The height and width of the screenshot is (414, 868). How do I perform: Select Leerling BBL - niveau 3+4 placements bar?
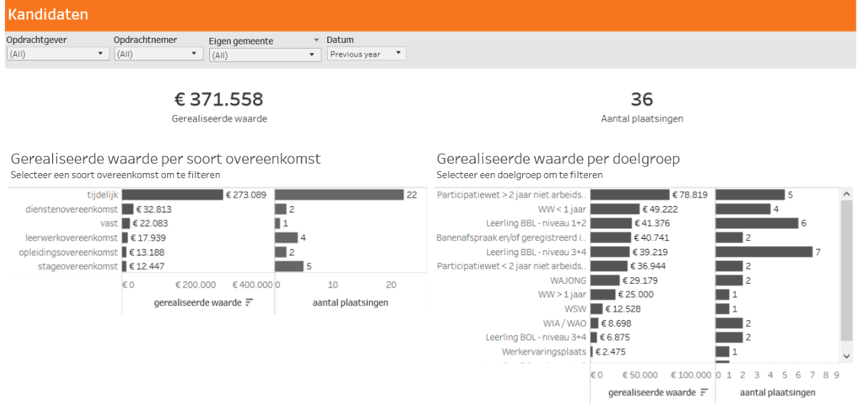click(764, 252)
